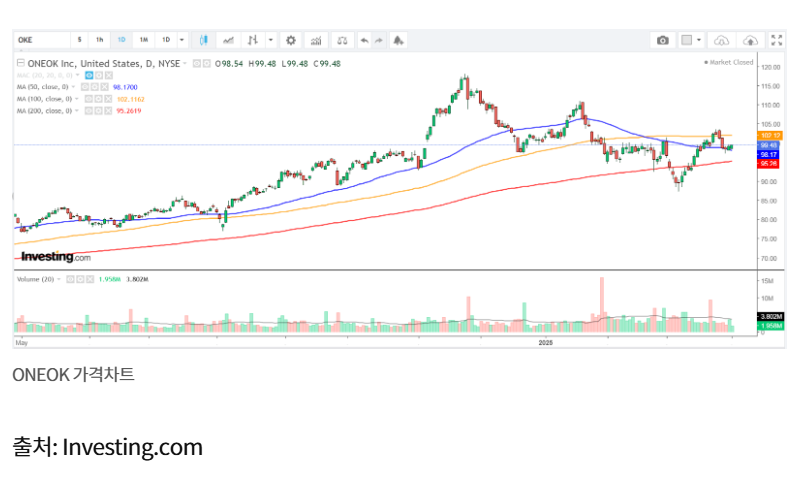This screenshot has width=799, height=486.
Task: Open the MA (100, close, 0) options arrow
Action: point(77,99)
